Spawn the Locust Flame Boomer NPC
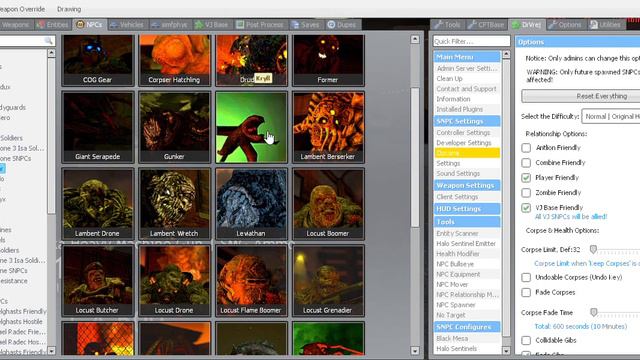Image resolution: width=640 pixels, height=360 pixels. click(251, 280)
